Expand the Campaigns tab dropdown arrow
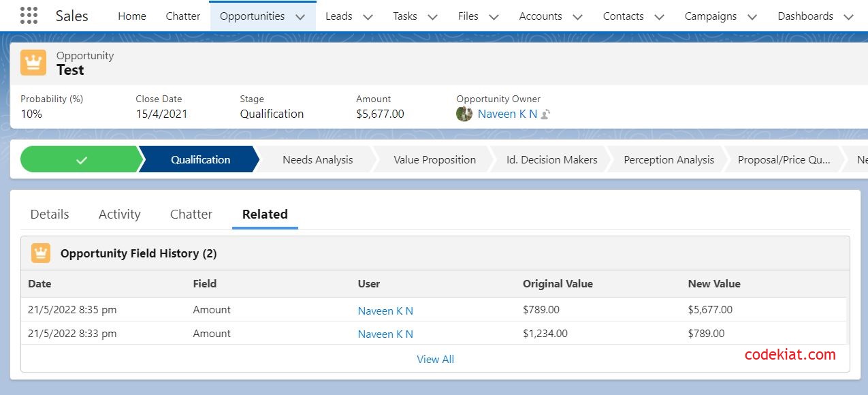868x395 pixels. coord(752,17)
